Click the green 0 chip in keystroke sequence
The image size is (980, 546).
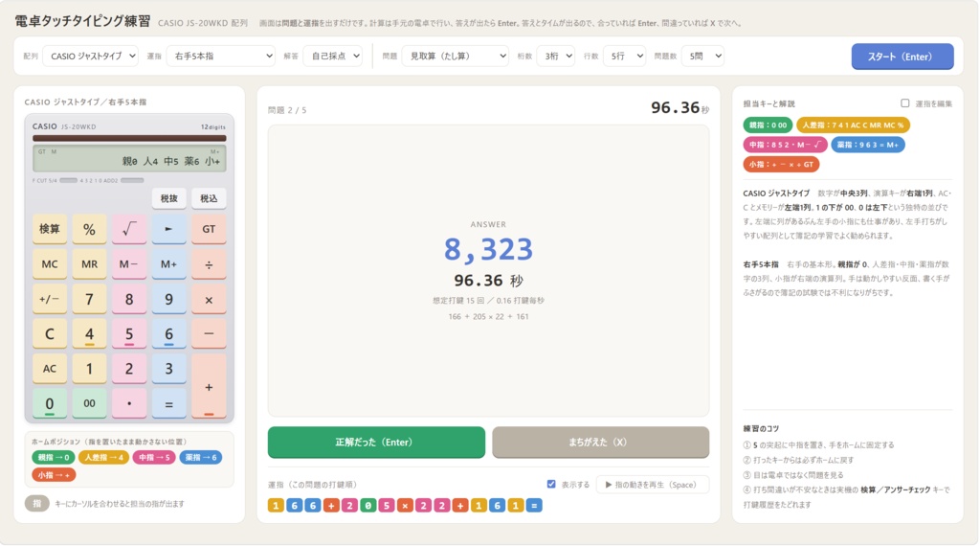[x=368, y=506]
